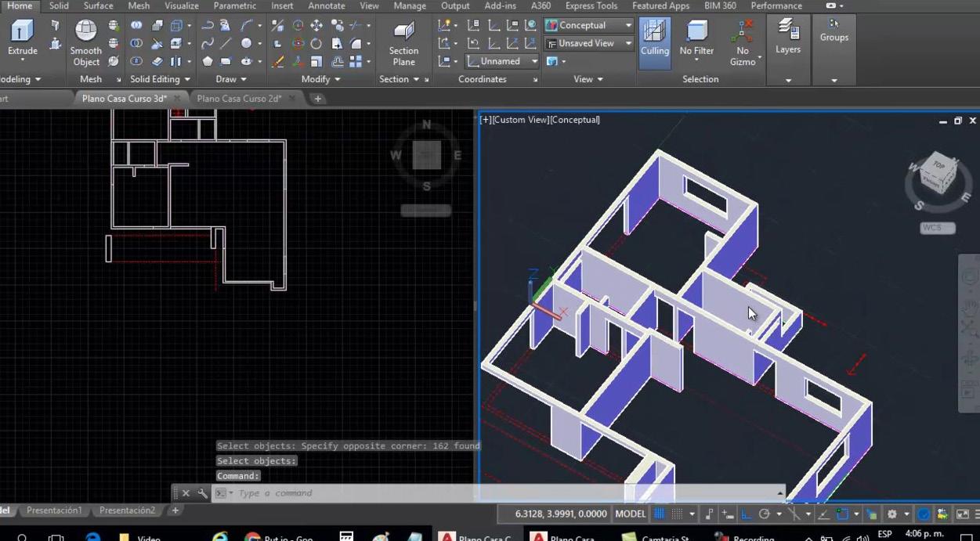Screen dimensions: 980x541
Task: Expand the View panel
Action: tap(588, 79)
